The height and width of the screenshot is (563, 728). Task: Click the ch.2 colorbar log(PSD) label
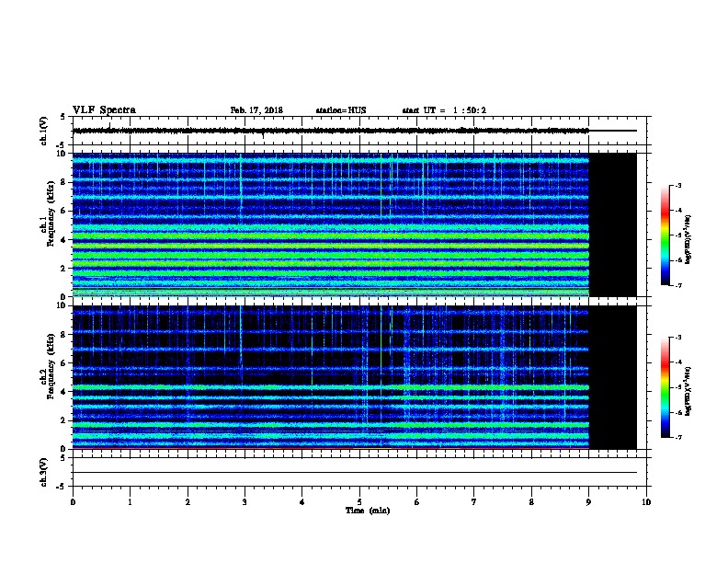688,391
